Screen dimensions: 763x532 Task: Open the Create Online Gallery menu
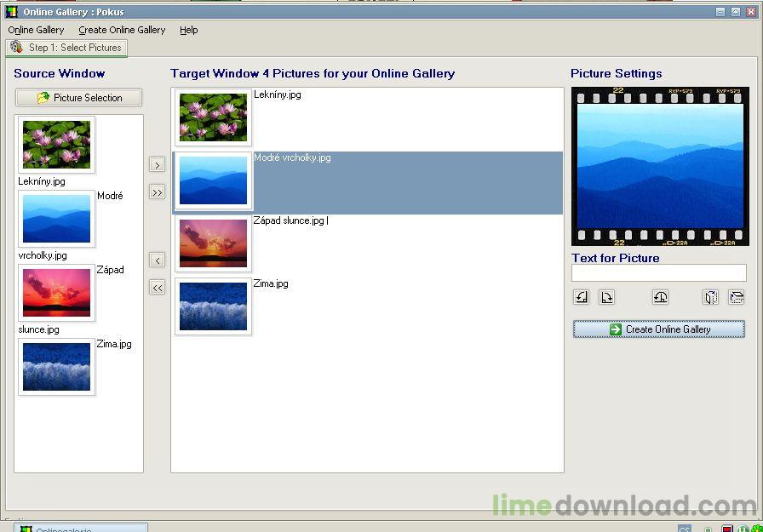coord(122,30)
